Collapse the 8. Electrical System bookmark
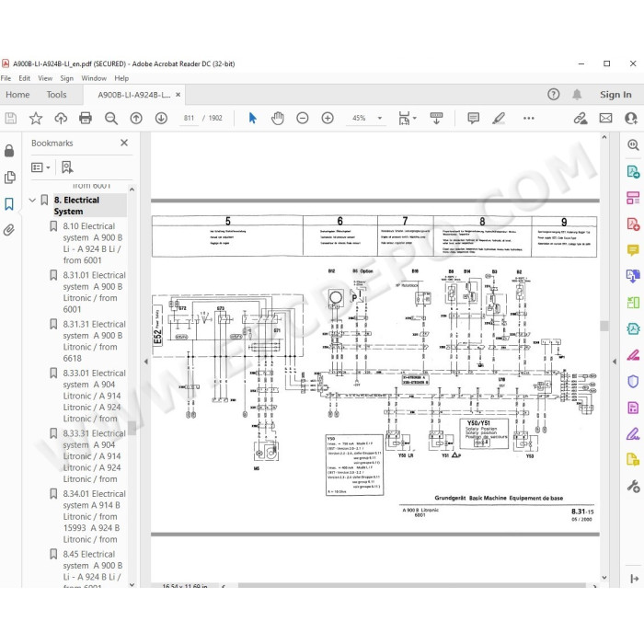This screenshot has width=644, height=644. 32,200
